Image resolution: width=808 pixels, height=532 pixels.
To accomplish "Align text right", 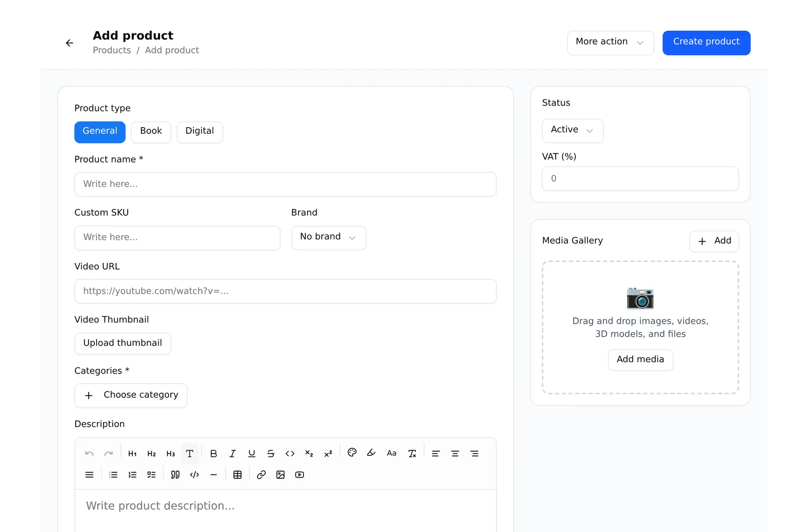I will click(x=474, y=454).
